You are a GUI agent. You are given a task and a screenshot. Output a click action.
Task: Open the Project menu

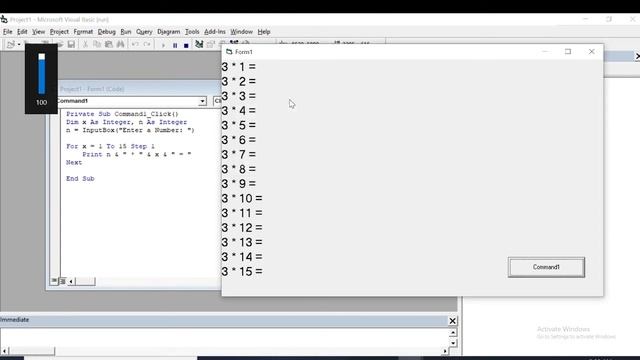[59, 32]
